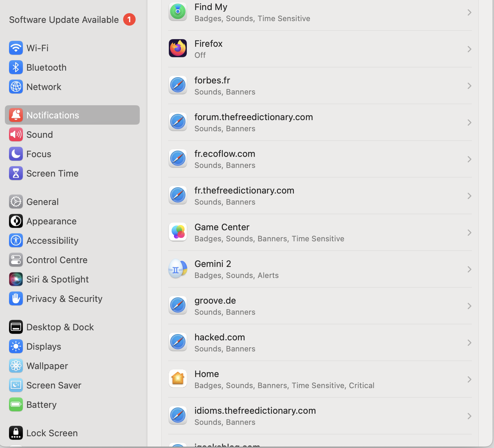Select Screen Saver in the sidebar
Screen dimensions: 494x448
click(72, 385)
